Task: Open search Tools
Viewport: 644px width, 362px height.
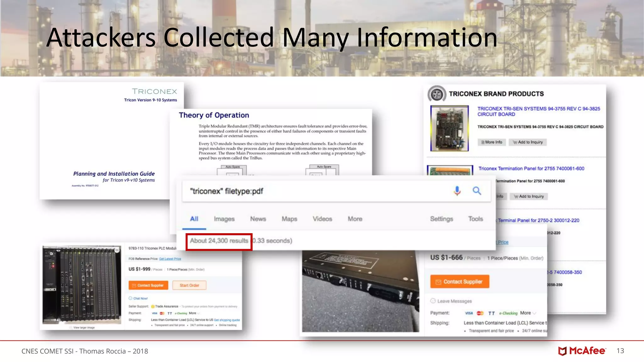Action: pos(475,219)
